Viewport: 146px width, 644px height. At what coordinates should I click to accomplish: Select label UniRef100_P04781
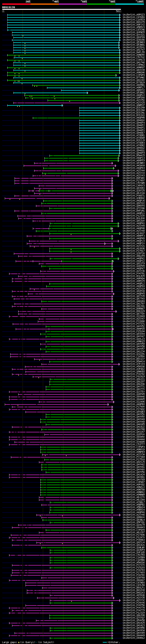click(x=134, y=274)
